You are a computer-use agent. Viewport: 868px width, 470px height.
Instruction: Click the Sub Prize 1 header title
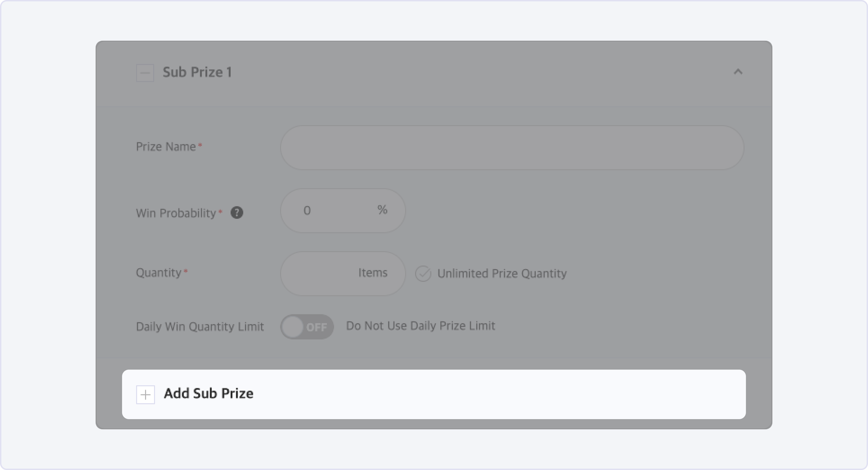point(197,72)
